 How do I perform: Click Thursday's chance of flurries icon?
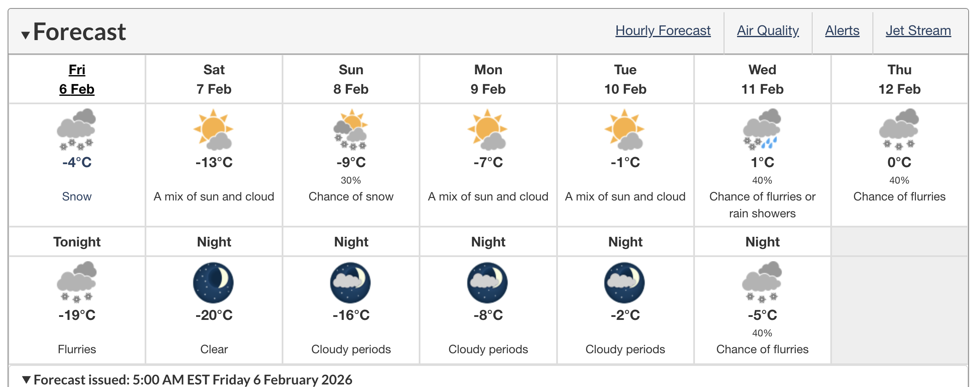[x=899, y=129]
